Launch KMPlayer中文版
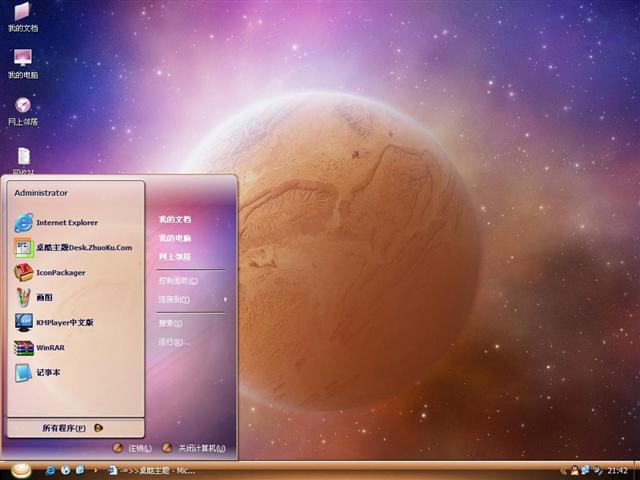This screenshot has height=480, width=640. (x=64, y=322)
